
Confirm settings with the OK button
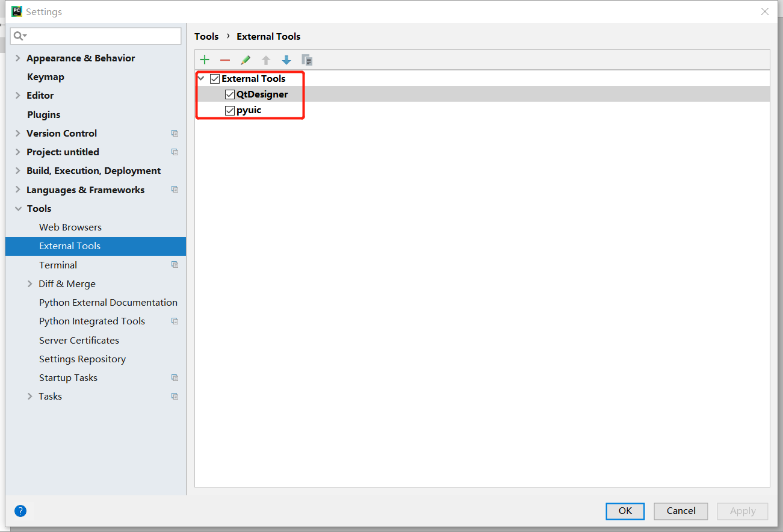(625, 511)
